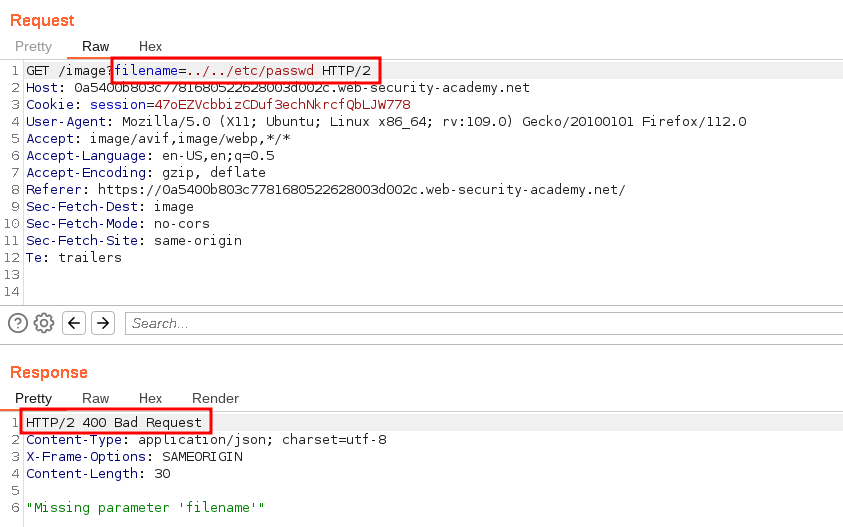This screenshot has height=527, width=843.
Task: Click the Sec-Fetch-Mode: no-cors line
Action: point(118,224)
